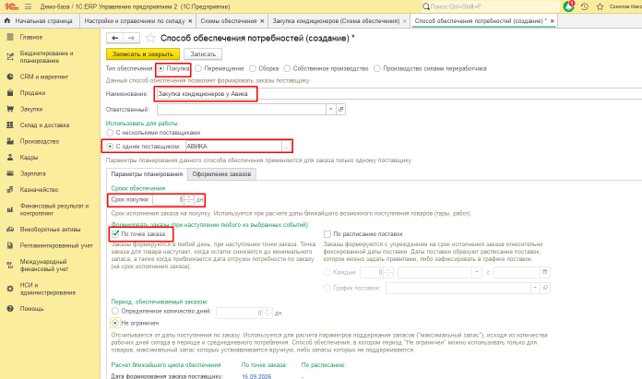
Task: Open the Ответственный field open-form icon
Action: click(x=341, y=109)
